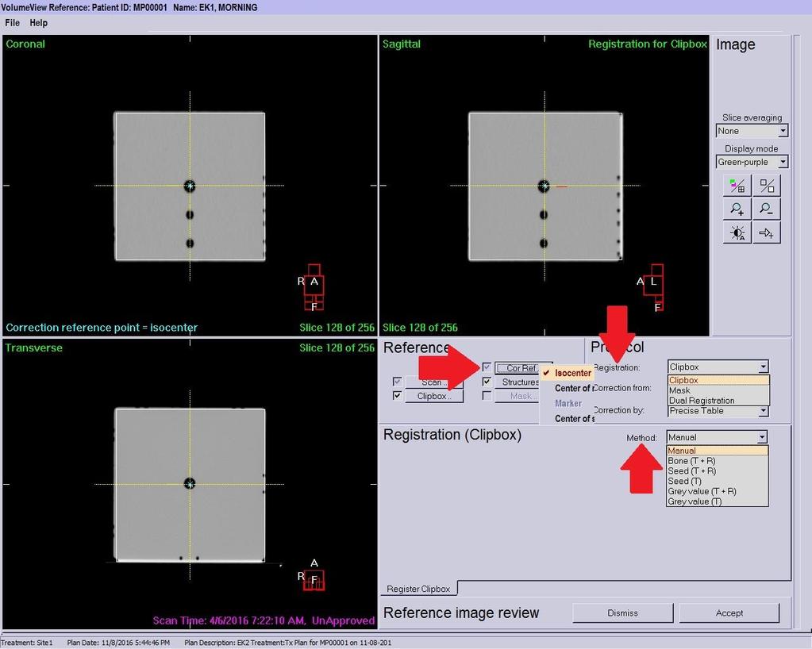Toggle the Cor Ref checkbox
The width and height of the screenshot is (812, 649).
click(487, 367)
